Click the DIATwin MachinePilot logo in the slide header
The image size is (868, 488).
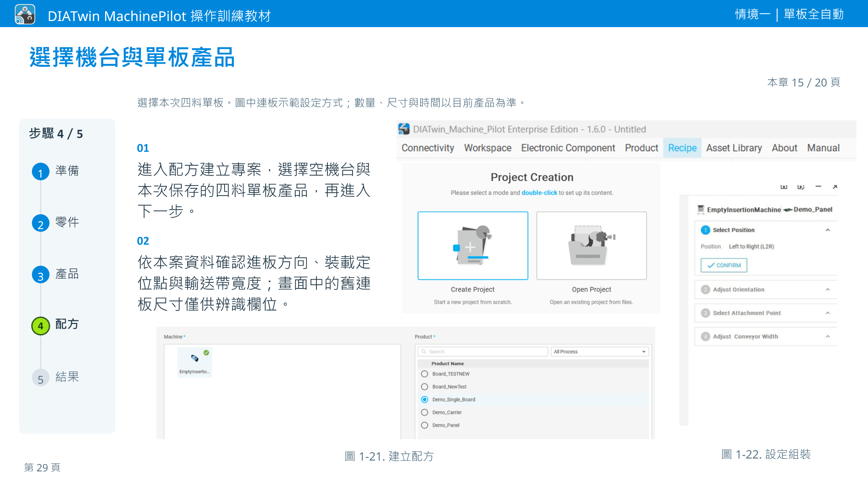tap(25, 15)
